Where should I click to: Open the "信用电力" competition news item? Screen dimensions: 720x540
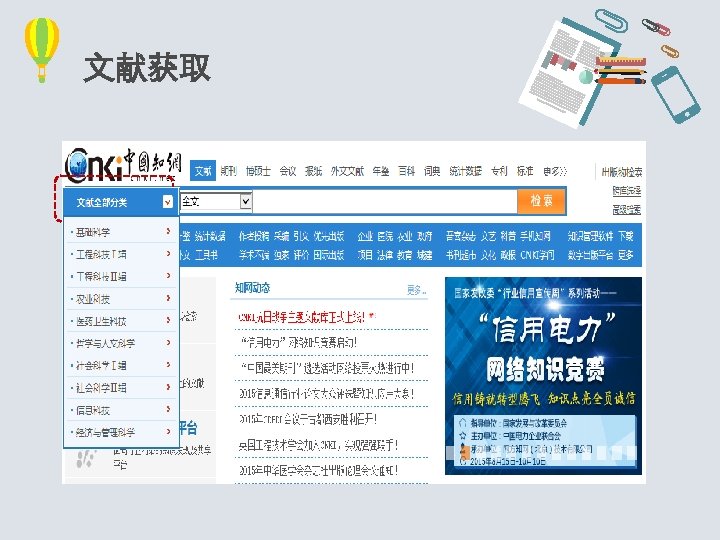coord(298,342)
